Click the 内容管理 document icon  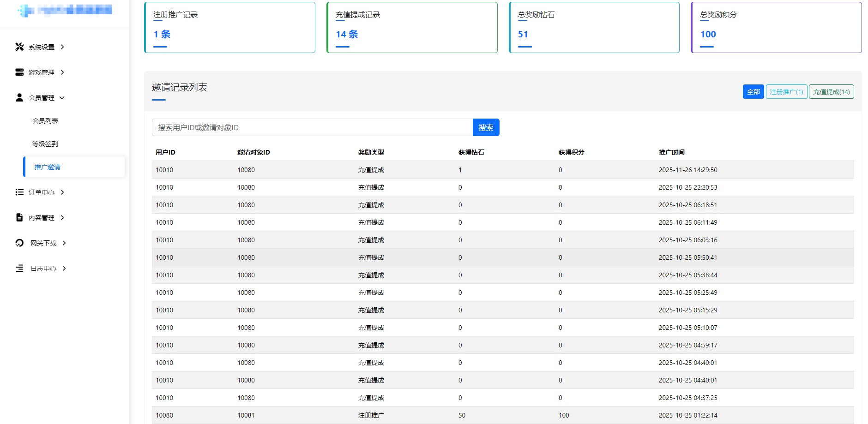coord(19,217)
